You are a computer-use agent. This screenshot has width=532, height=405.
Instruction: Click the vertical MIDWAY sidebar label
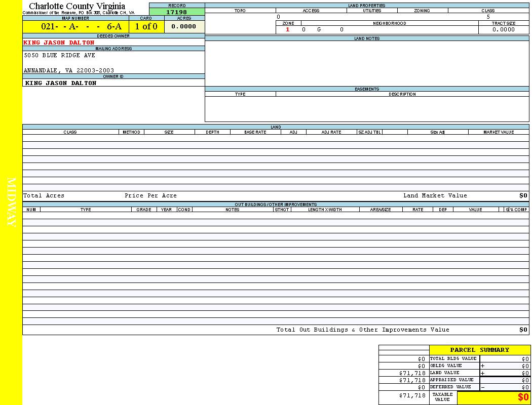click(x=11, y=202)
